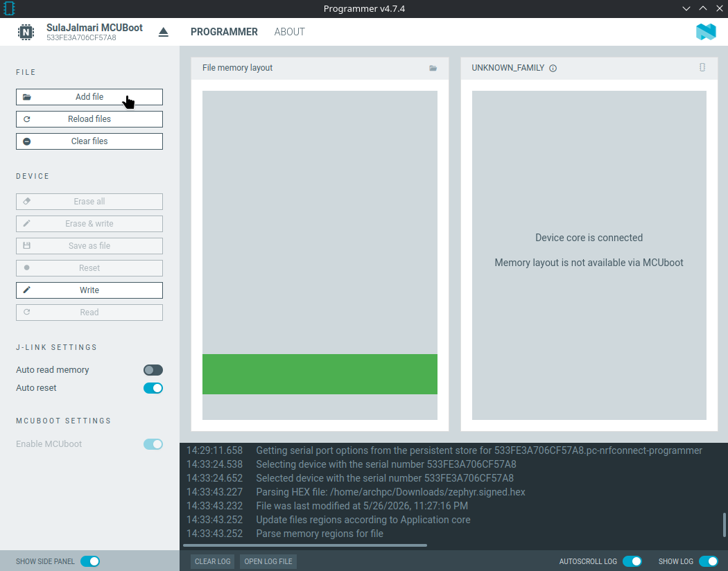Toggle SHOW SIDE PANEL switch
728x571 pixels.
[90, 561]
